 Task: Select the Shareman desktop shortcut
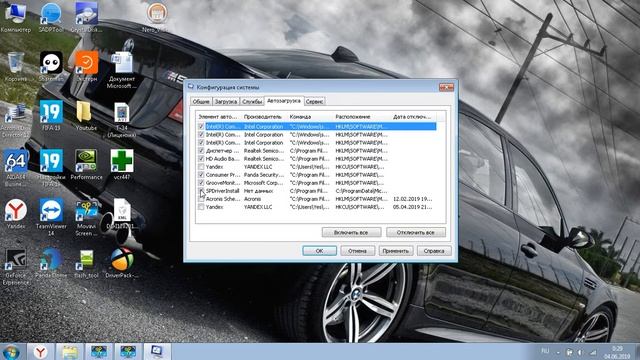51,66
